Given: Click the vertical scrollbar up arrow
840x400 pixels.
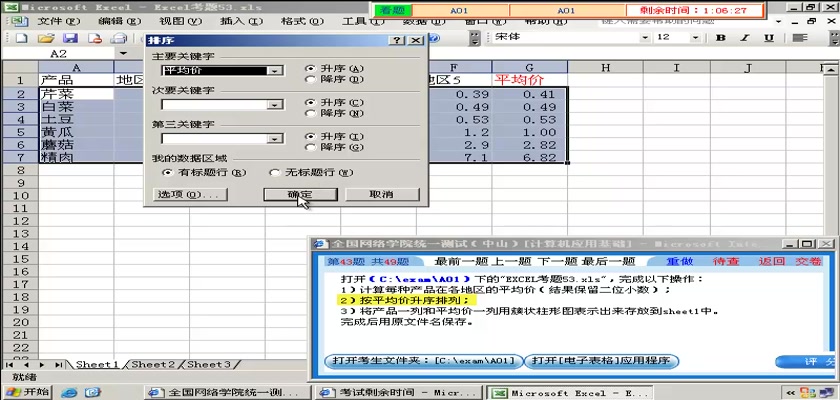Looking at the screenshot, I should point(829,69).
